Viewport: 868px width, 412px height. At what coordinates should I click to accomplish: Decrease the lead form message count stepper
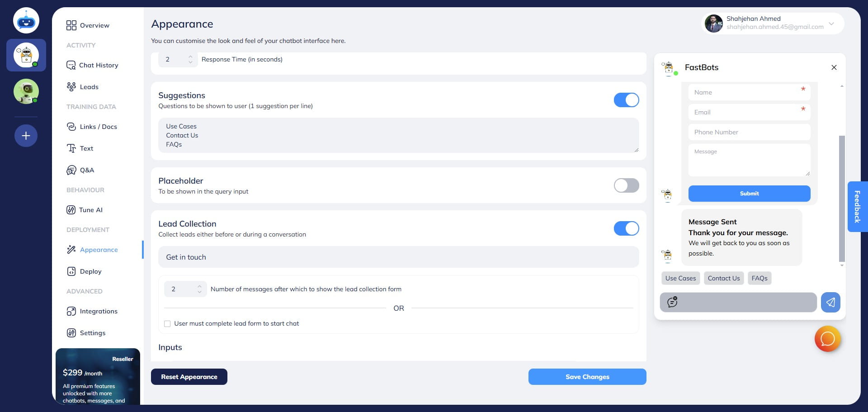click(x=199, y=292)
